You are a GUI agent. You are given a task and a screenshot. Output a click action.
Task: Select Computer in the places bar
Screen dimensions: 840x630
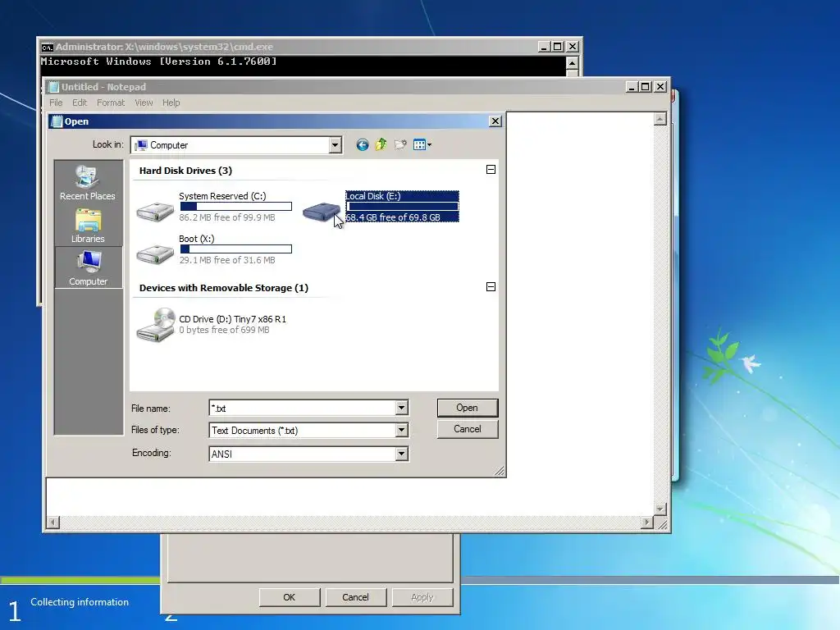88,268
